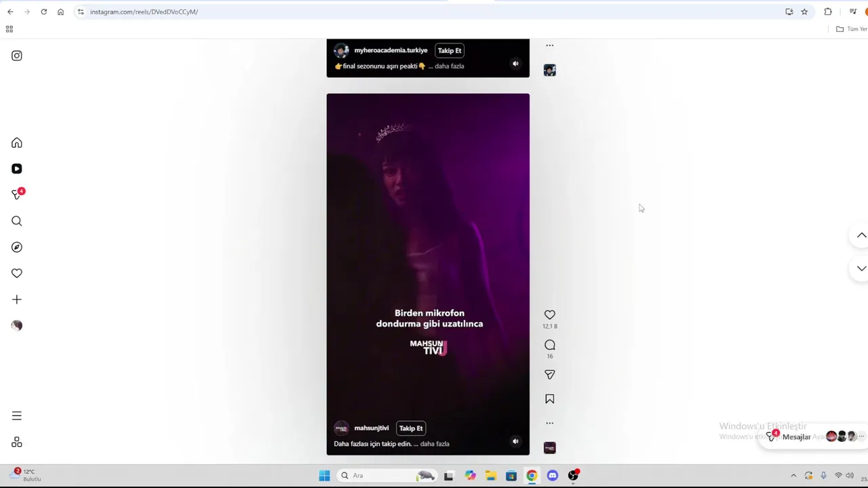Follow myheroacademia.turkiye with Takip Et button
The width and height of the screenshot is (868, 488).
[449, 50]
